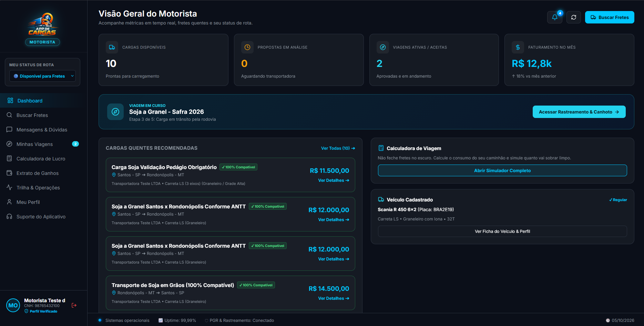Screen dimensions: 644x326
Task: Go to Mensagens & Dúvidas
Action: pos(44,130)
